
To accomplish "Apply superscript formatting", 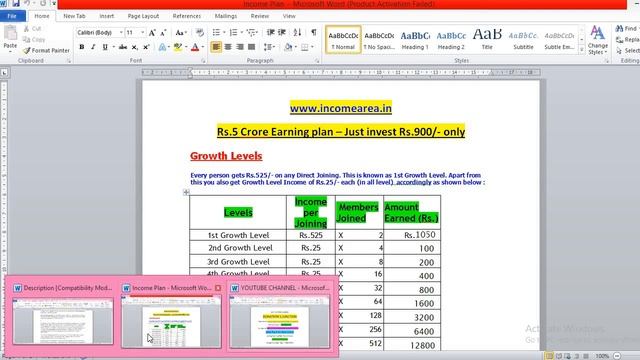I will pyautogui.click(x=146, y=47).
